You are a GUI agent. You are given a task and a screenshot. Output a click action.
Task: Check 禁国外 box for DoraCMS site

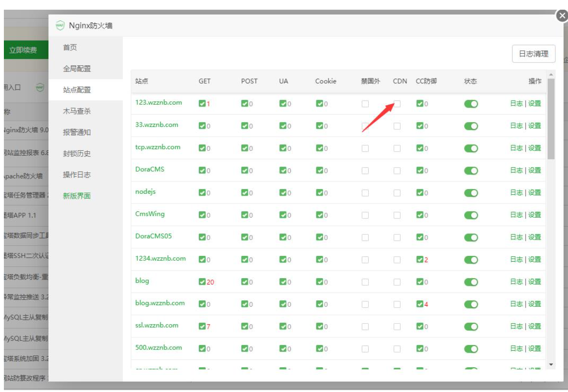pos(365,171)
